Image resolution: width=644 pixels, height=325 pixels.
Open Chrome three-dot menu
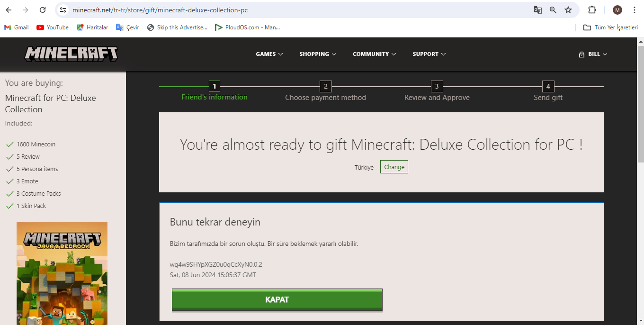pyautogui.click(x=635, y=10)
